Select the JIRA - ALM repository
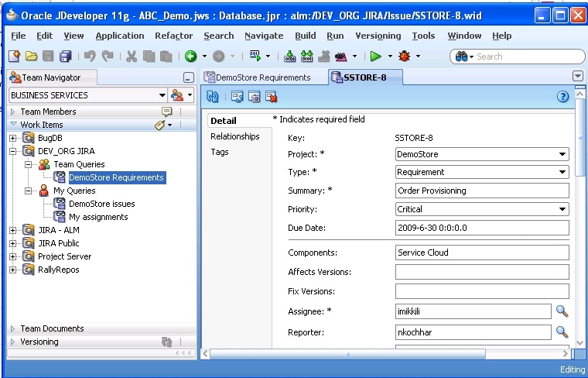Image resolution: width=588 pixels, height=378 pixels. pyautogui.click(x=59, y=230)
